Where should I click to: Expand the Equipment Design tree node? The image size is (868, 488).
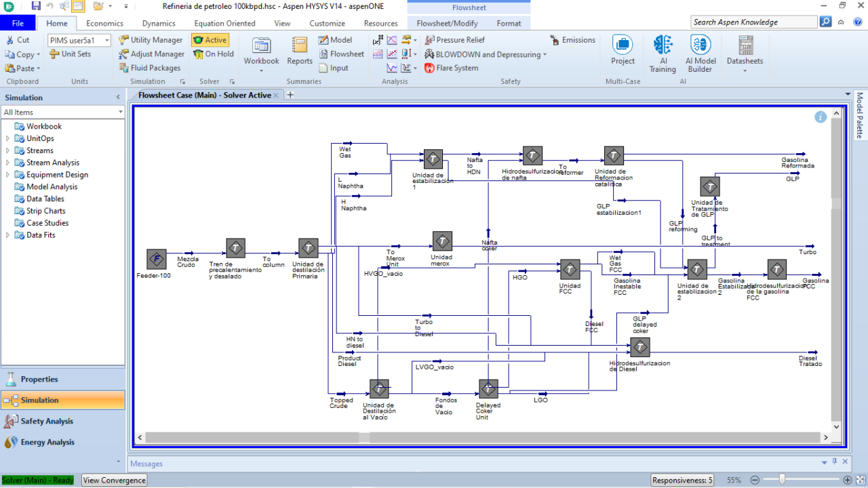coord(8,175)
